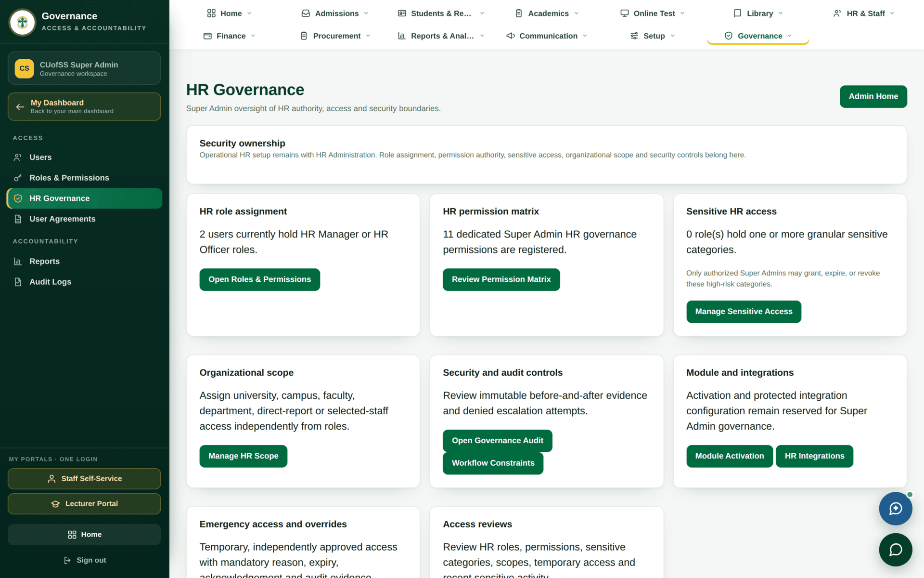Click the Admin Home button
Viewport: 924px width, 578px height.
click(873, 96)
